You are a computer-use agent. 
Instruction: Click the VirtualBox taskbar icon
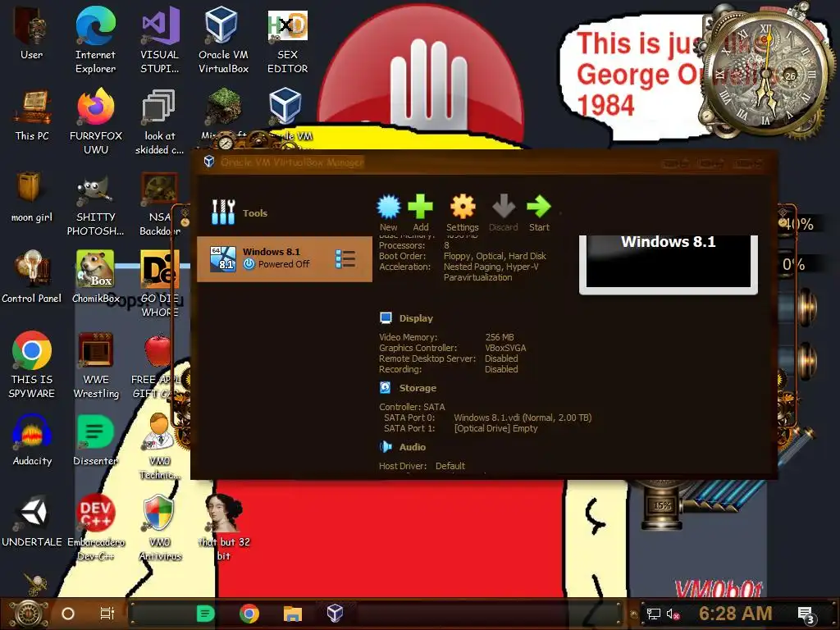coord(335,613)
